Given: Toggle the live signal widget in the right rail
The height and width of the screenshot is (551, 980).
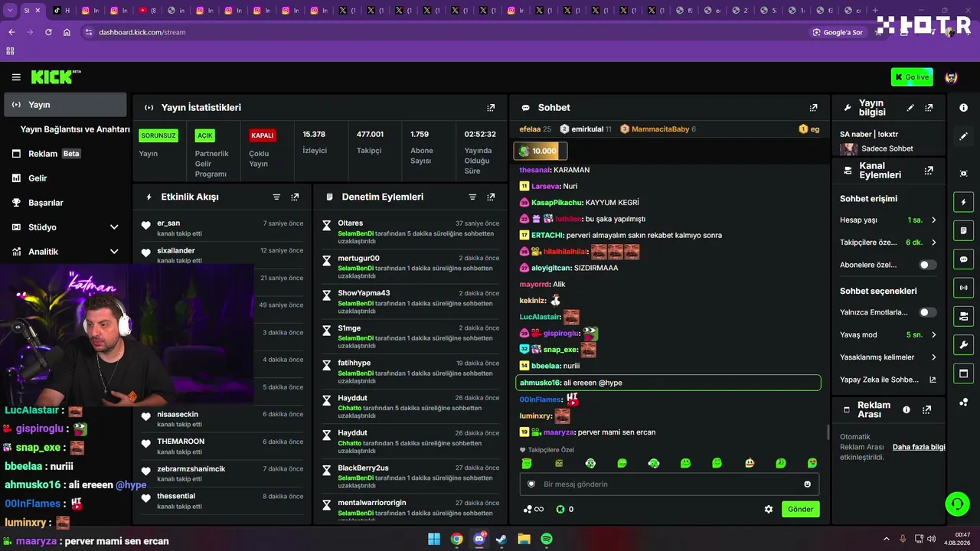Looking at the screenshot, I should point(963,288).
